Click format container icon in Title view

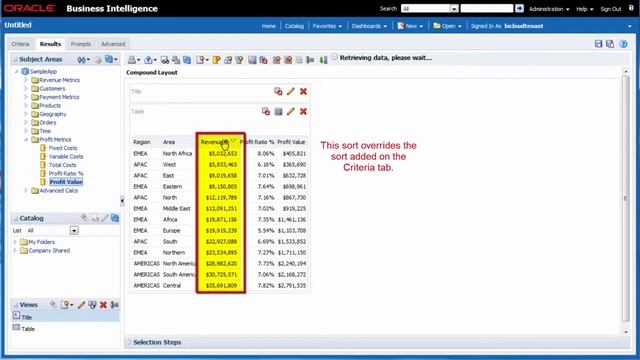point(278,91)
